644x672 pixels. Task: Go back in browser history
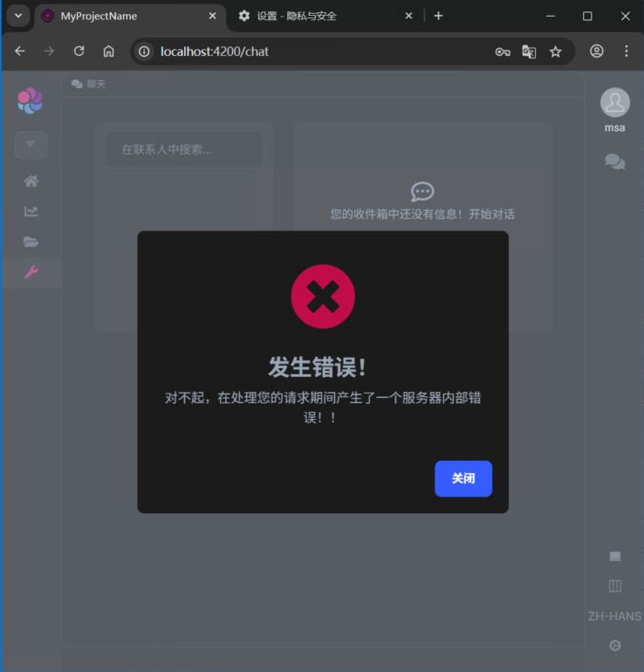20,51
